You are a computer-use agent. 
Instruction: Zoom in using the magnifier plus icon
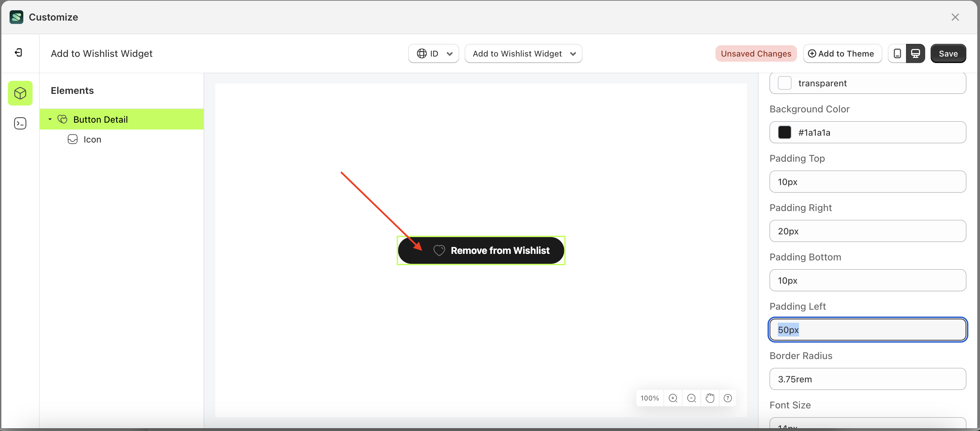coord(673,398)
